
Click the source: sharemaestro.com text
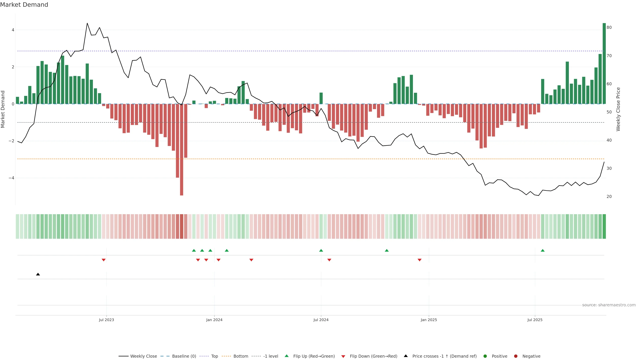coord(609,305)
